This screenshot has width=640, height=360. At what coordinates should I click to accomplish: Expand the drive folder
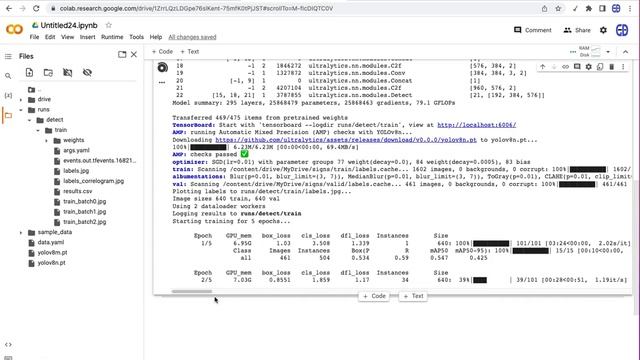click(x=21, y=100)
